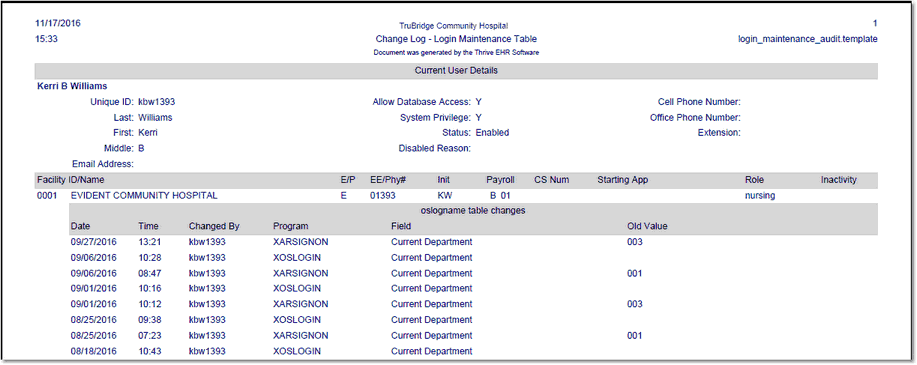This screenshot has width=917, height=365.
Task: Click the oslogname table changes heading
Action: tap(473, 211)
